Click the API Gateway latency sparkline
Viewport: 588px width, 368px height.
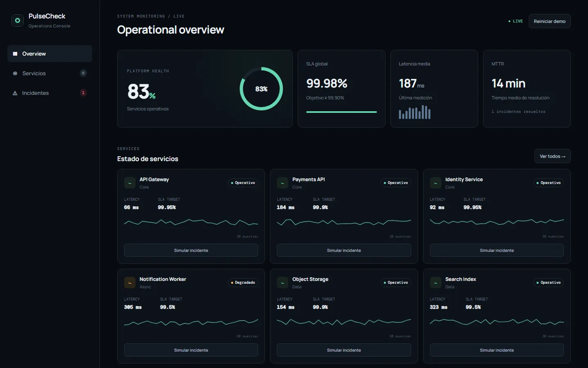191,222
